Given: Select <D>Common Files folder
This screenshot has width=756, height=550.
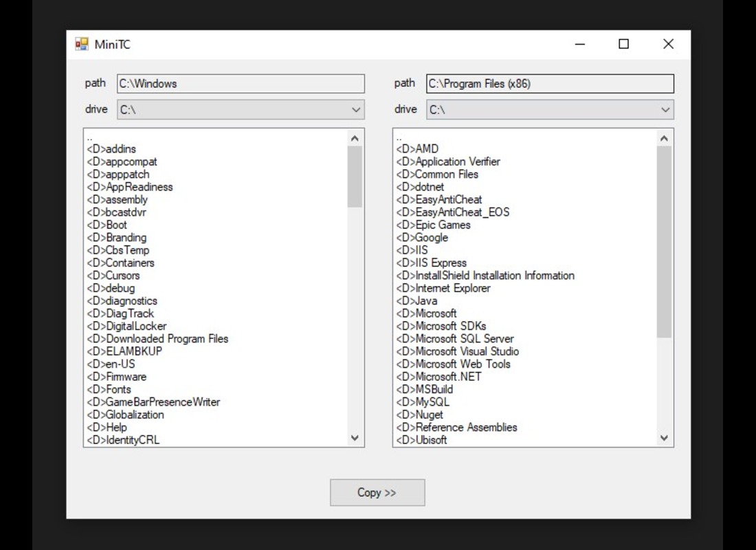Looking at the screenshot, I should coord(437,174).
